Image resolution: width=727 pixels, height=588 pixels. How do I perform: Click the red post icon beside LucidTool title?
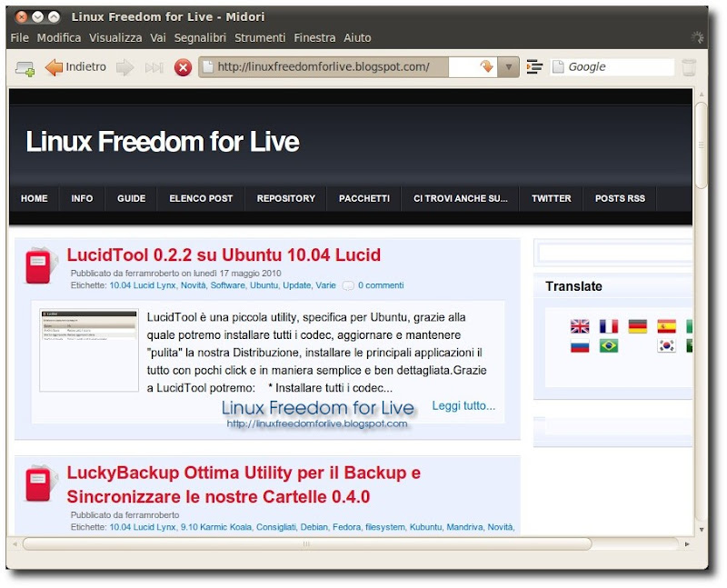pos(40,265)
